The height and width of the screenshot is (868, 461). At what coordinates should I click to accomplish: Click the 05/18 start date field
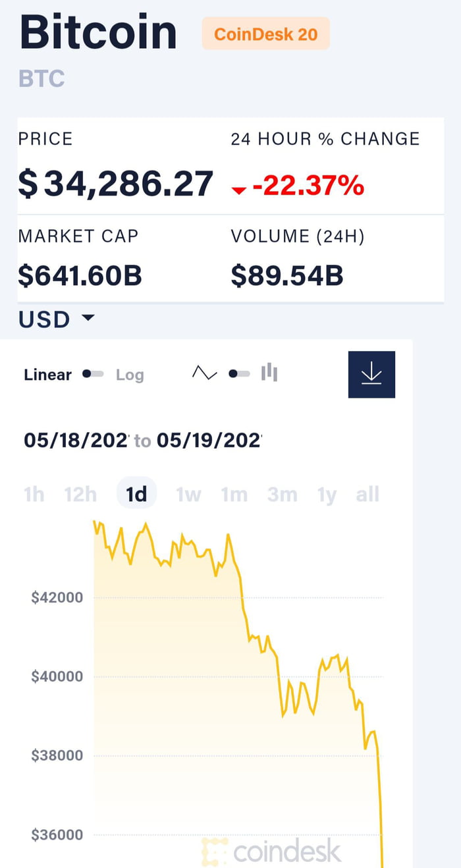pos(76,440)
